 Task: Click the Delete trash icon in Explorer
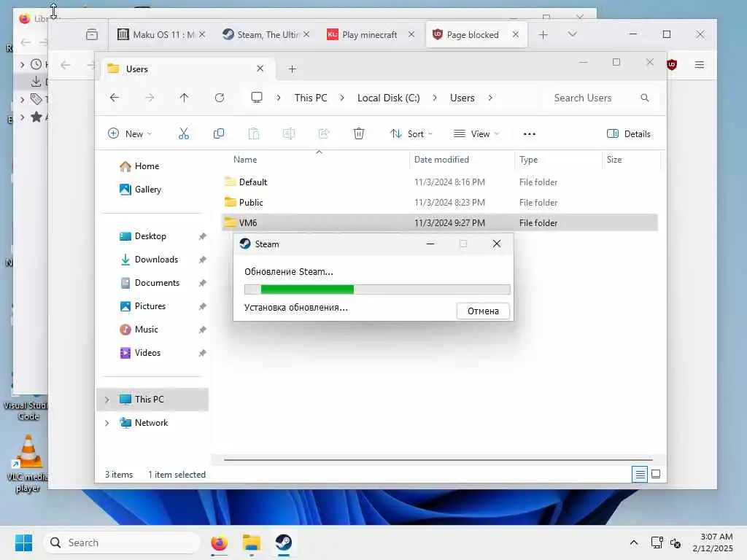(359, 134)
